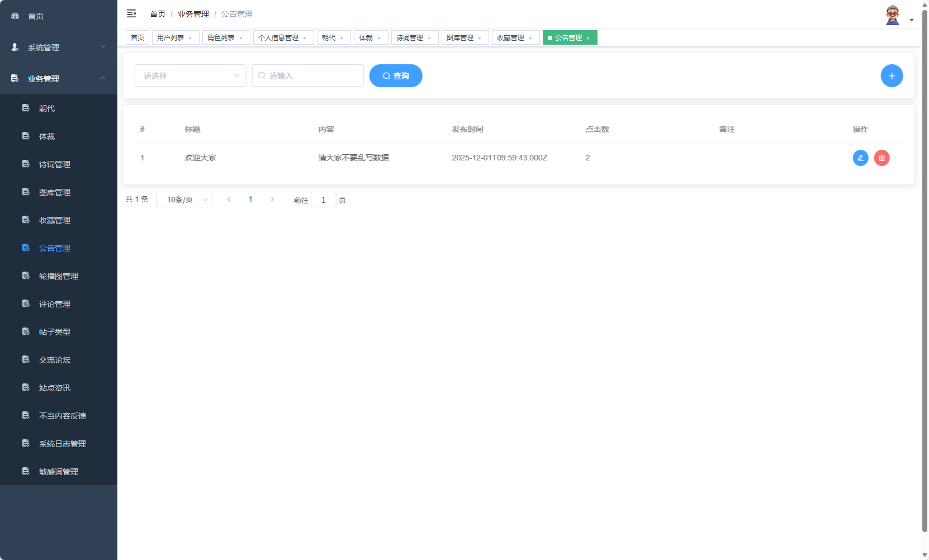Open the edit icon for 欢迎大家 announcement

point(860,158)
